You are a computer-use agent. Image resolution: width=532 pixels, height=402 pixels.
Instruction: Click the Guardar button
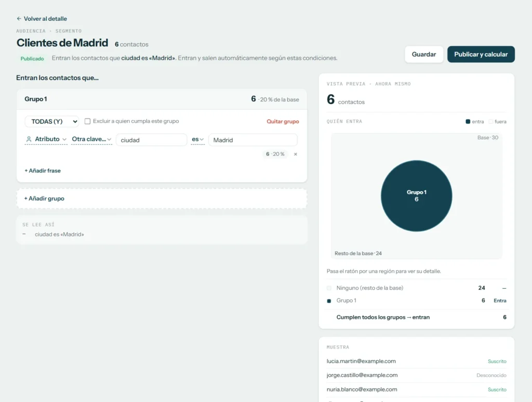point(424,55)
